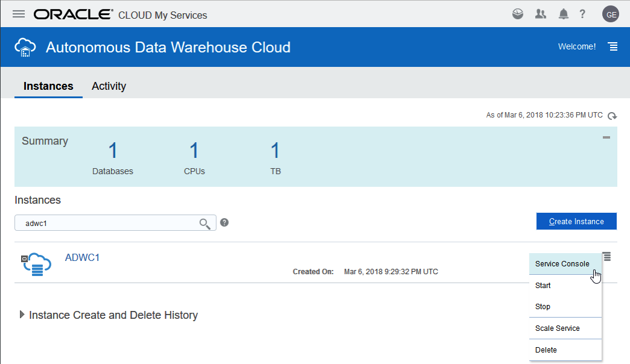Choose Delete from the instance menu

pos(565,350)
